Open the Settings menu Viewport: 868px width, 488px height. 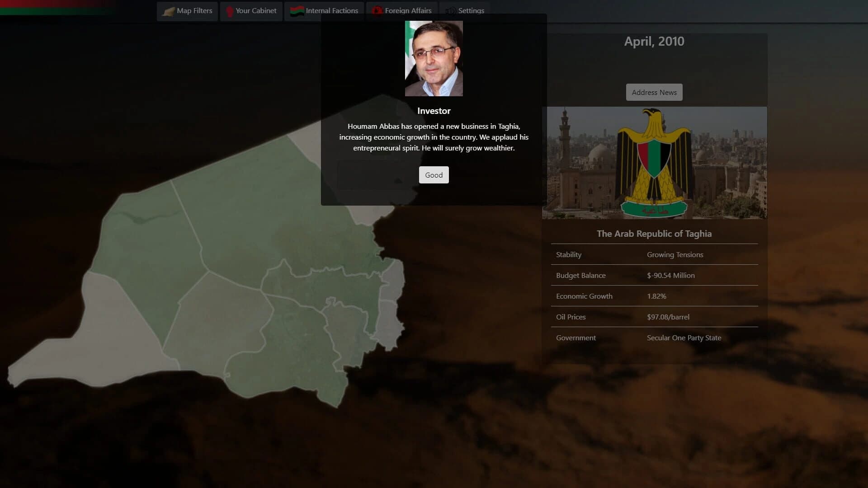[465, 11]
